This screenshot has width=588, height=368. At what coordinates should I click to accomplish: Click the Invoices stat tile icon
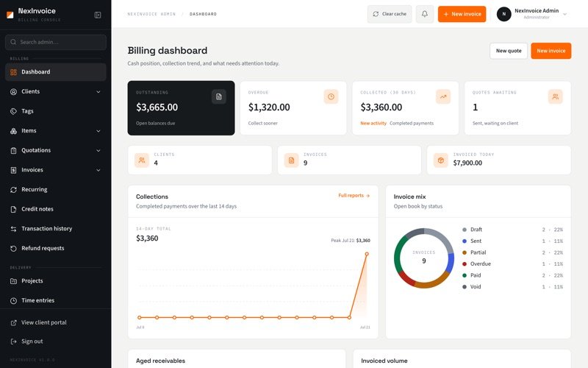291,160
